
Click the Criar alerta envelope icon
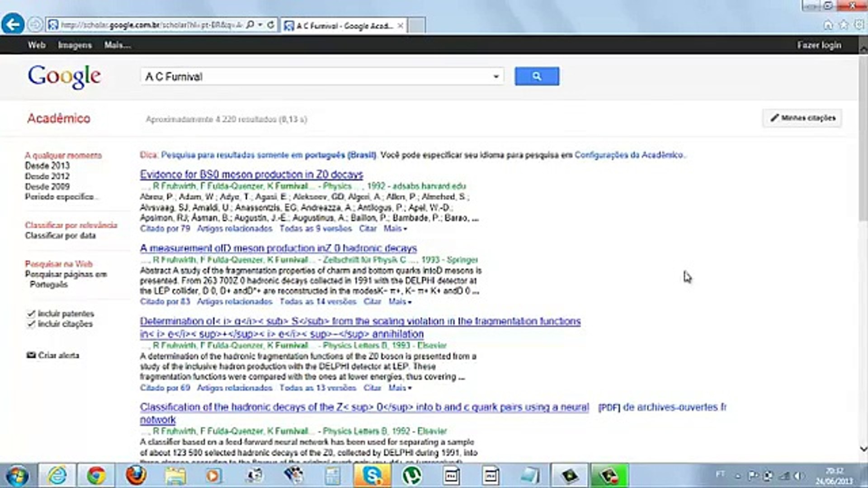(31, 355)
